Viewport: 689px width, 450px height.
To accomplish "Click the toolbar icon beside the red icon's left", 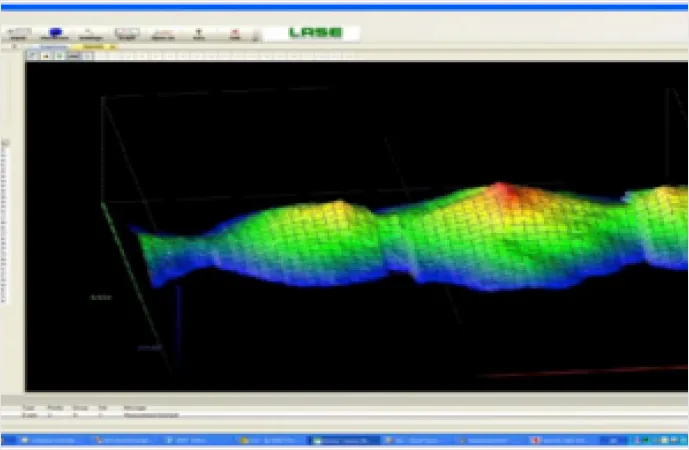I will (199, 34).
